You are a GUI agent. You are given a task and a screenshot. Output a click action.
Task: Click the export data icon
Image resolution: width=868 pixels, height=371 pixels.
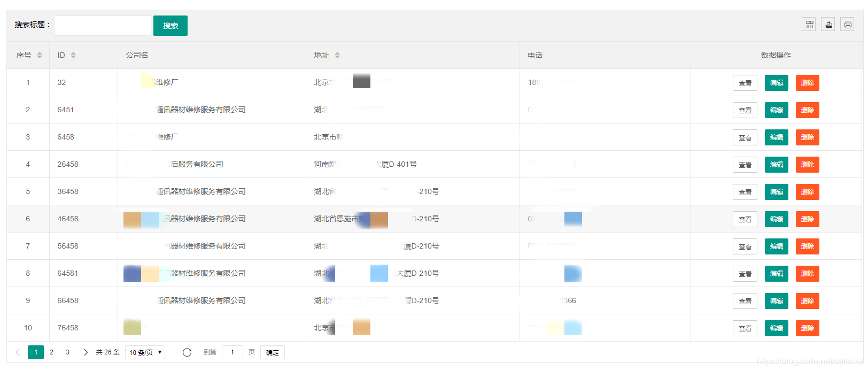point(828,24)
